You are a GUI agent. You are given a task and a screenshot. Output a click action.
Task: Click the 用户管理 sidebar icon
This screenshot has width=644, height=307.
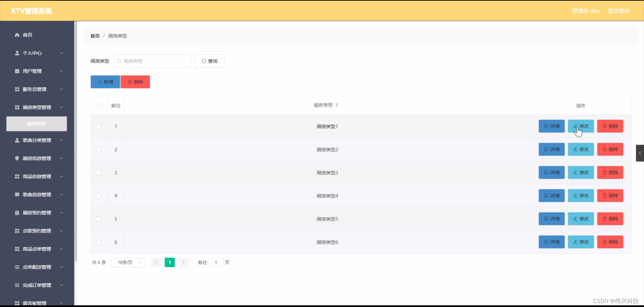16,71
